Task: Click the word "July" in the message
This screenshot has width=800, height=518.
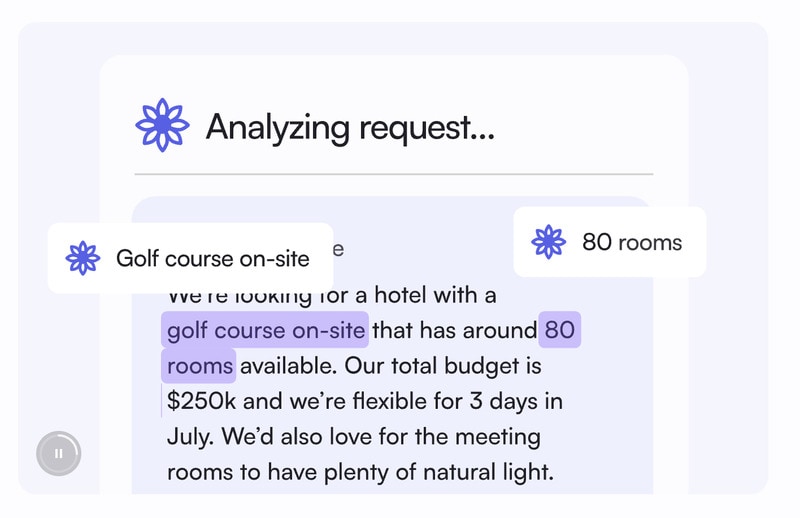Action: click(188, 437)
